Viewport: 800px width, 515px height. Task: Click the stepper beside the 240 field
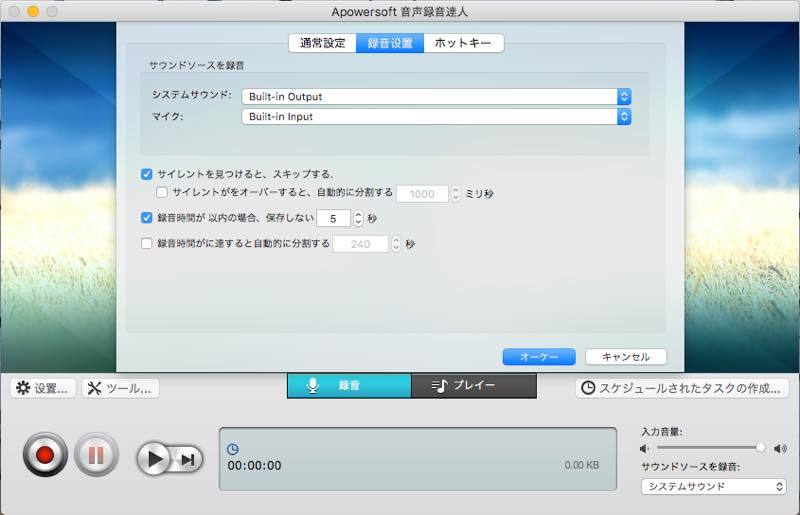pos(396,244)
